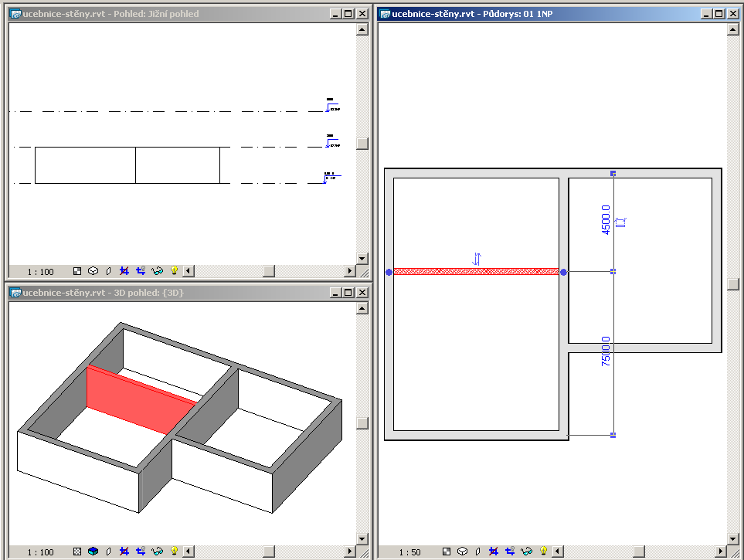Click right scroll arrow in Půdorys window
The width and height of the screenshot is (744, 560).
click(x=721, y=552)
